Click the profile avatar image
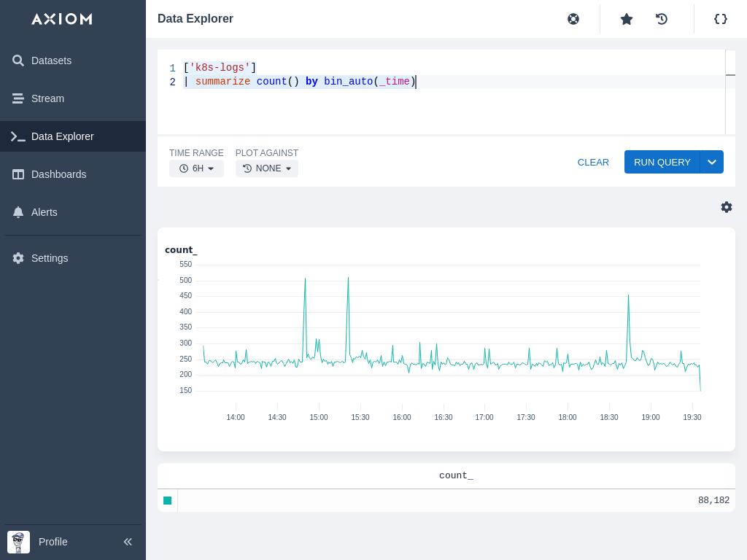 tap(18, 542)
